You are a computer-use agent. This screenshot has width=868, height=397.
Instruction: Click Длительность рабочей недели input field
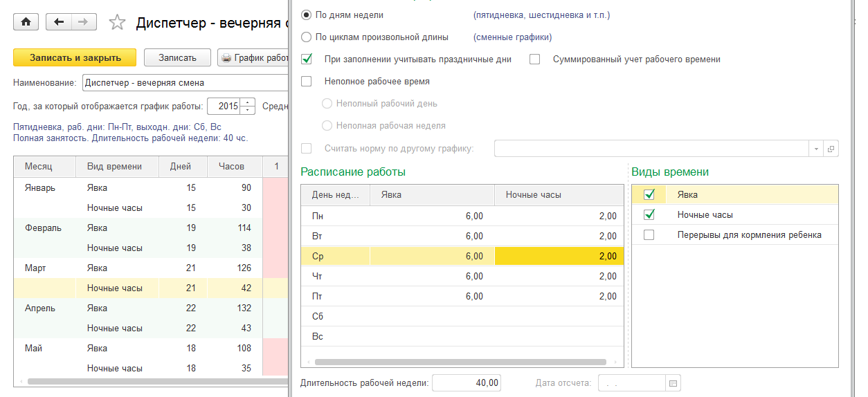467,382
